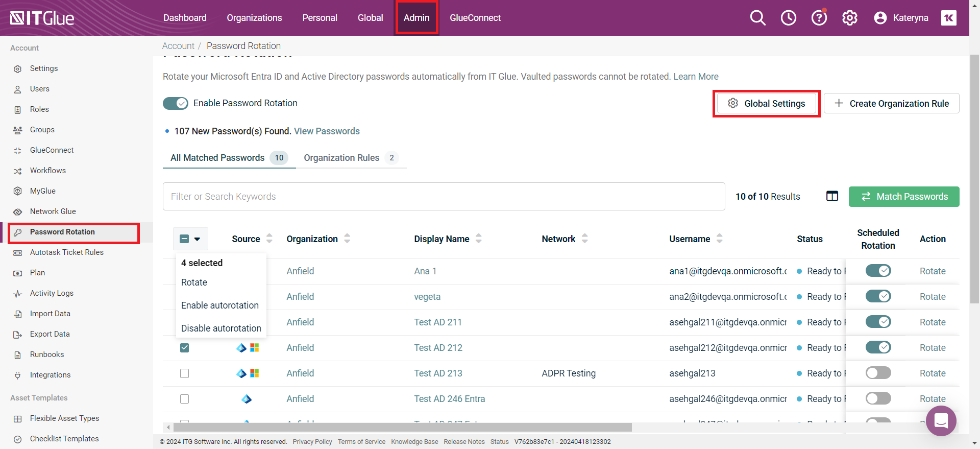Click Rotate action for Ana 1

pos(933,271)
